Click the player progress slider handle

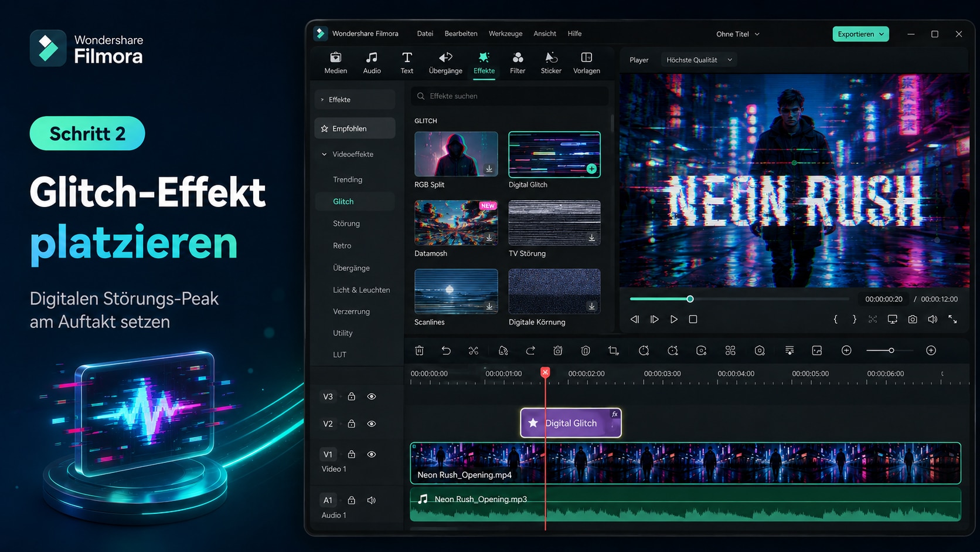click(690, 299)
